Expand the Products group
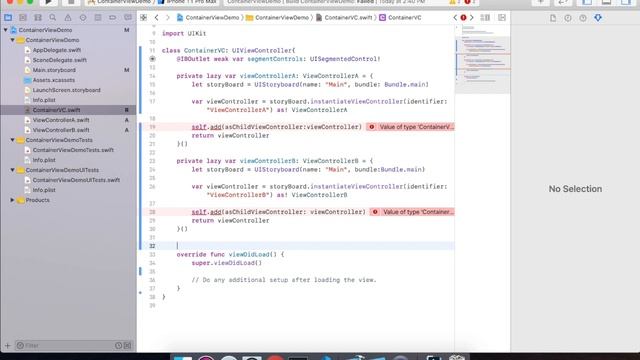 tap(13, 200)
